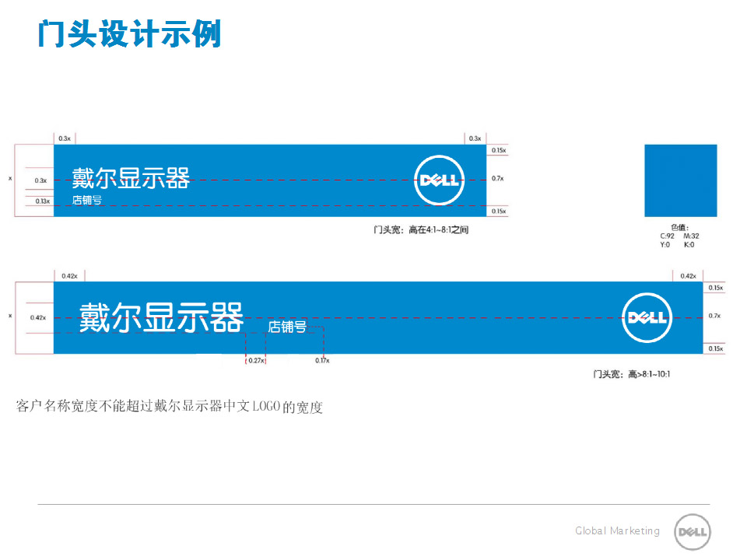This screenshot has height=560, width=747.
Task: Click the 0.27x label under the lower banner
Action: click(x=256, y=360)
